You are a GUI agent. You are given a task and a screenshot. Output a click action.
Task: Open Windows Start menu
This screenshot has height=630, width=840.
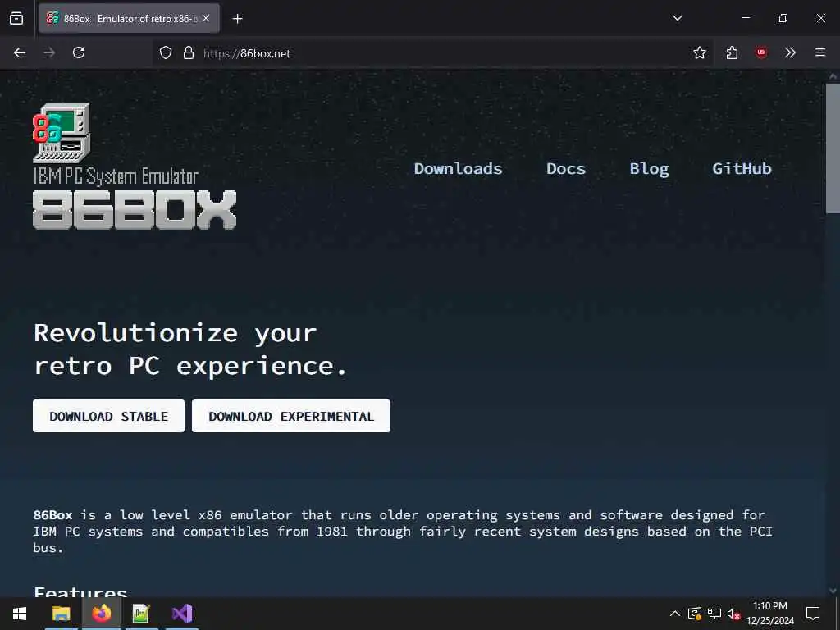pyautogui.click(x=20, y=614)
